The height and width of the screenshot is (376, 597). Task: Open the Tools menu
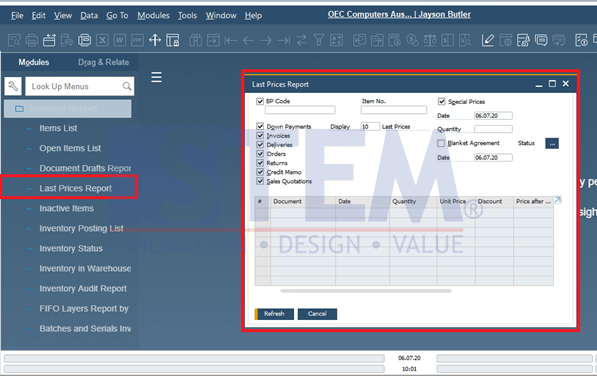[x=187, y=16]
